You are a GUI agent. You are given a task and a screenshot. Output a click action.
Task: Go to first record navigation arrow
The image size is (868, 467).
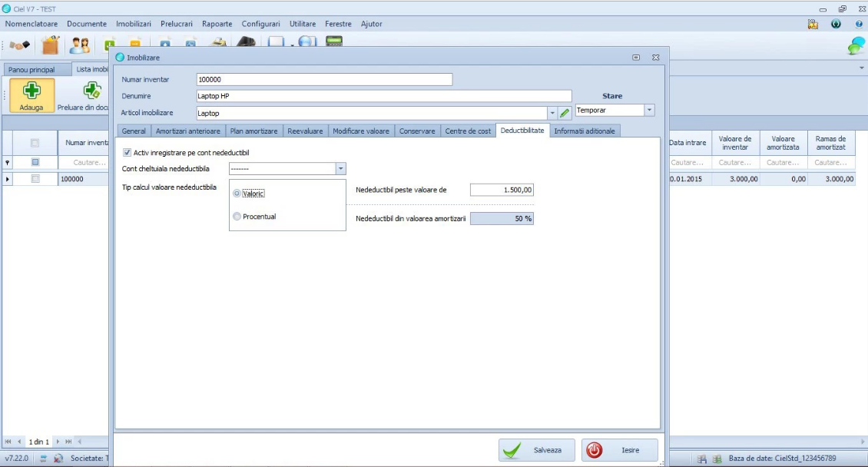[8, 442]
